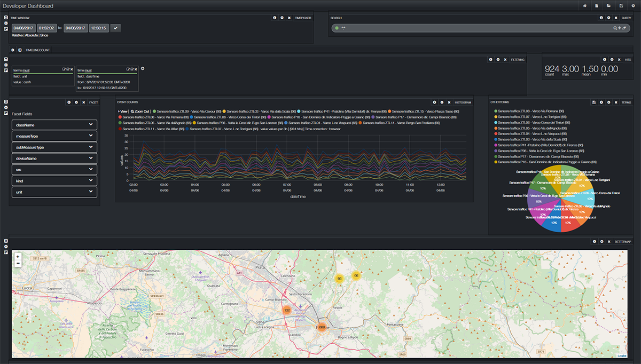Click the checkmark apply time button
The width and height of the screenshot is (641, 364).
click(116, 28)
